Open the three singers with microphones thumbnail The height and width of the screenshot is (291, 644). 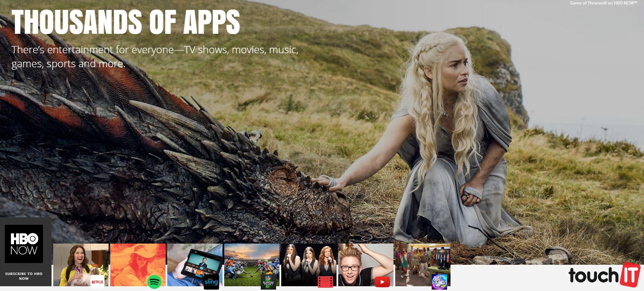click(x=309, y=265)
